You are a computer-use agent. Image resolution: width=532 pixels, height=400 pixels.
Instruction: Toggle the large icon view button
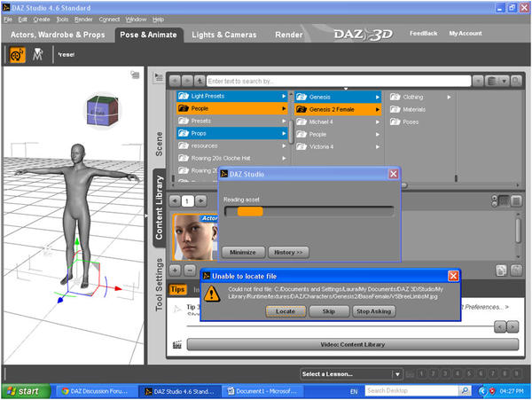(x=516, y=201)
